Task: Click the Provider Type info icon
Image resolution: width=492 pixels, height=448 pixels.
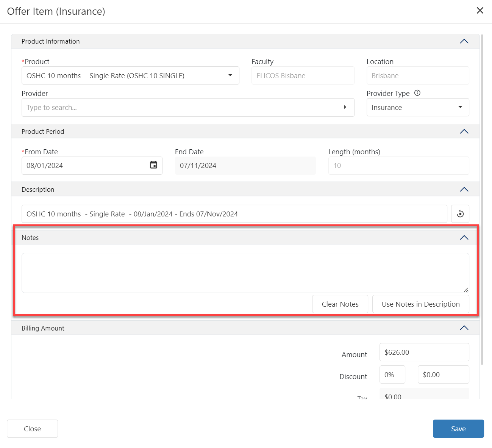Action: click(x=417, y=93)
